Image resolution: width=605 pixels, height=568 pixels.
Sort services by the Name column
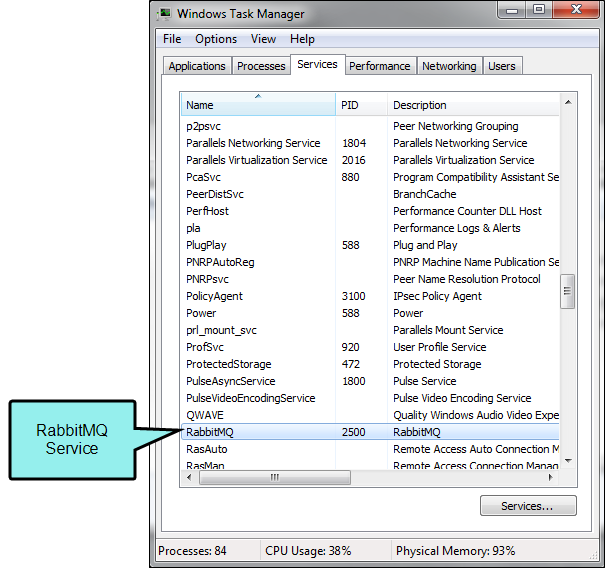tap(258, 105)
